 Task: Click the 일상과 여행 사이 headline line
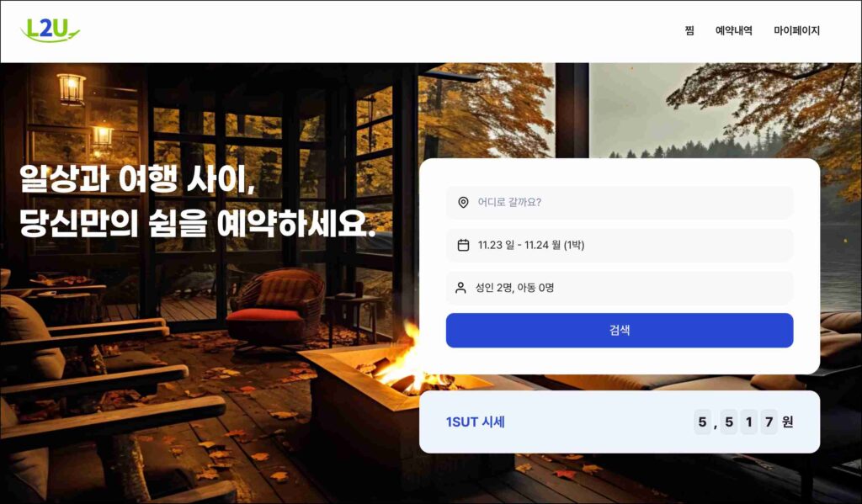[x=137, y=178]
